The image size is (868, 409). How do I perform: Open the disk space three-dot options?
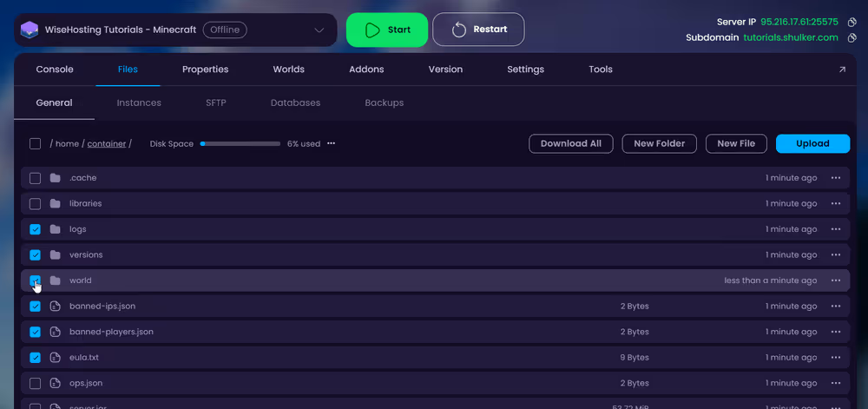331,144
